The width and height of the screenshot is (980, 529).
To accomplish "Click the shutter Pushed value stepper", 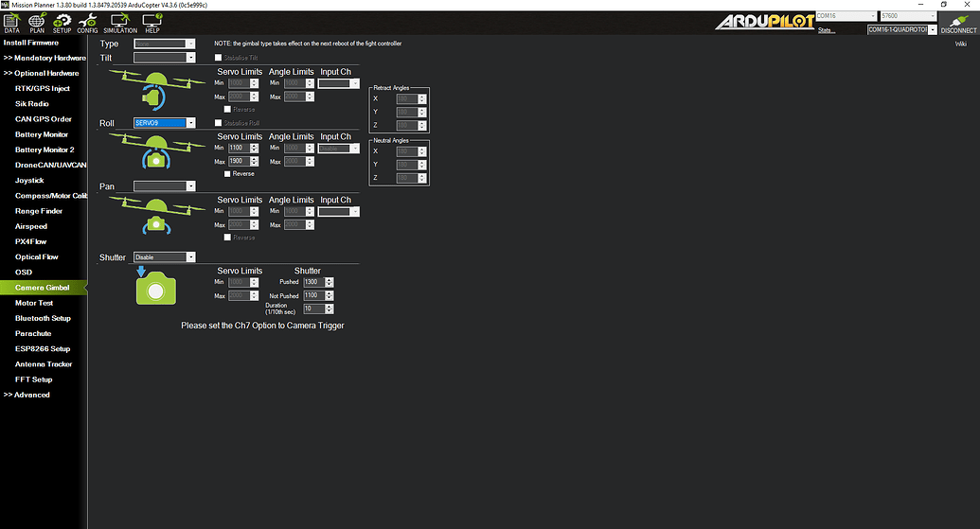I will [x=329, y=282].
